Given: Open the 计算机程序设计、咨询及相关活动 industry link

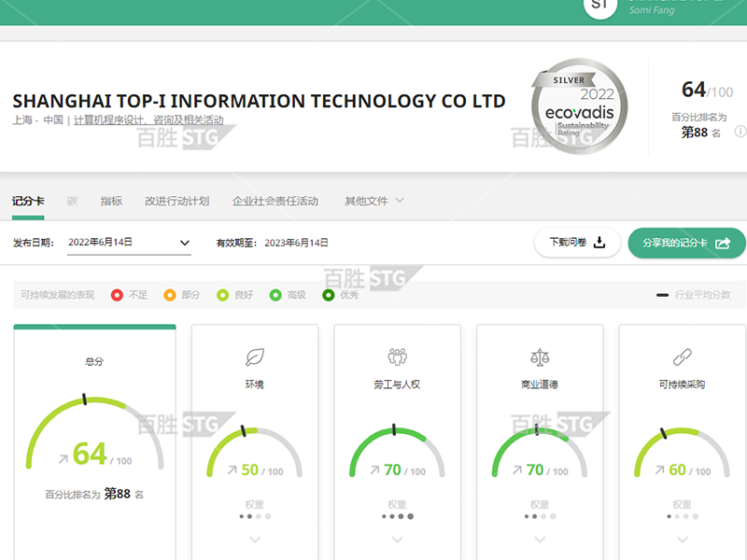Looking at the screenshot, I should click(148, 120).
